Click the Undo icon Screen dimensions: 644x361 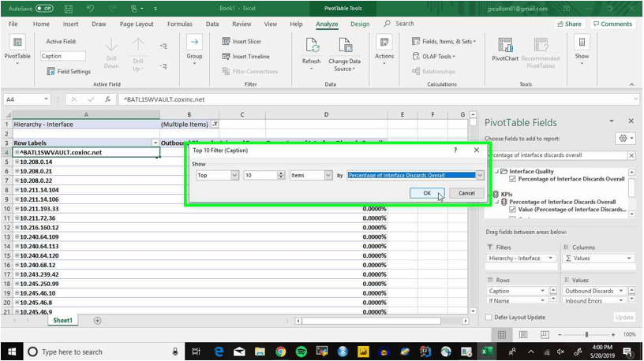pyautogui.click(x=90, y=9)
